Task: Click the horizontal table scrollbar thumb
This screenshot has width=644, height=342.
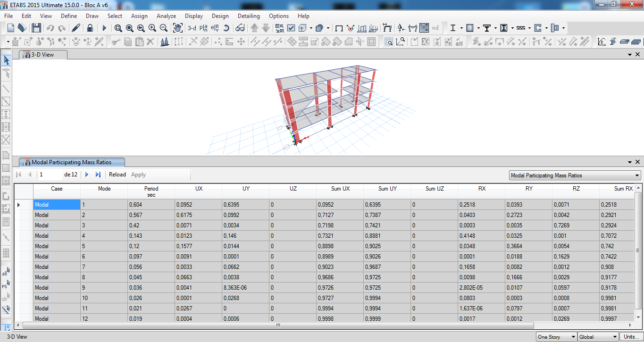Action: click(x=278, y=325)
